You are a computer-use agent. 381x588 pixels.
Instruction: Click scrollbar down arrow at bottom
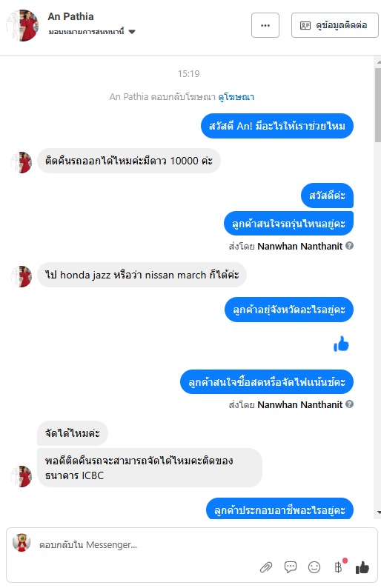click(x=378, y=512)
